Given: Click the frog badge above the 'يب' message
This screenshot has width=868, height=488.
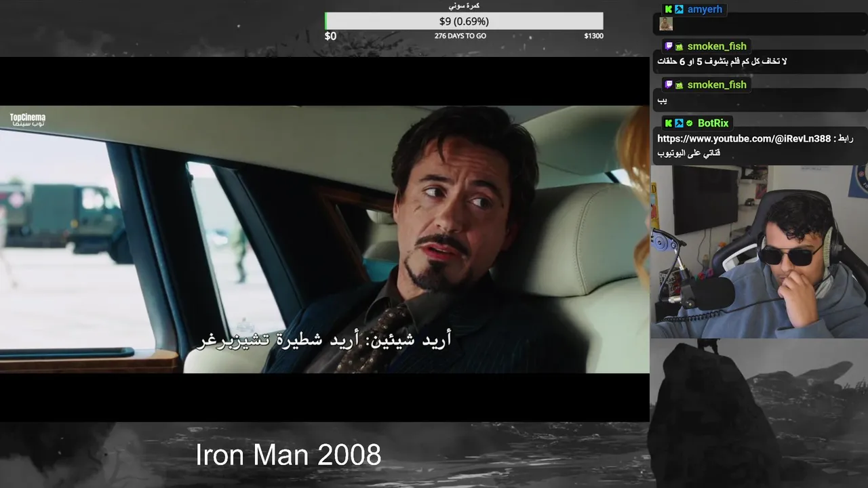Looking at the screenshot, I should [679, 85].
